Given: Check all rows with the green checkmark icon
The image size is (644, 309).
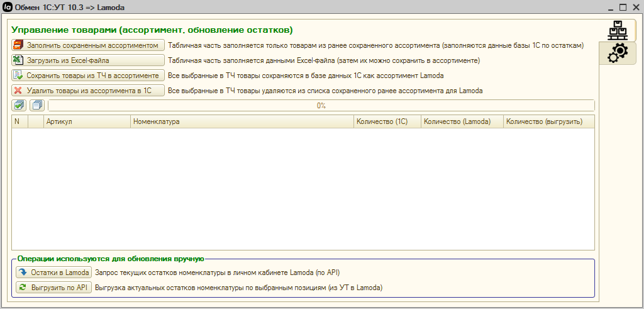Looking at the screenshot, I should coord(19,106).
